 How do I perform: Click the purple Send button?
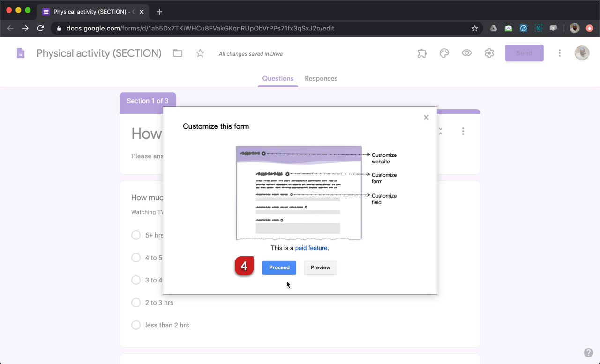point(524,53)
